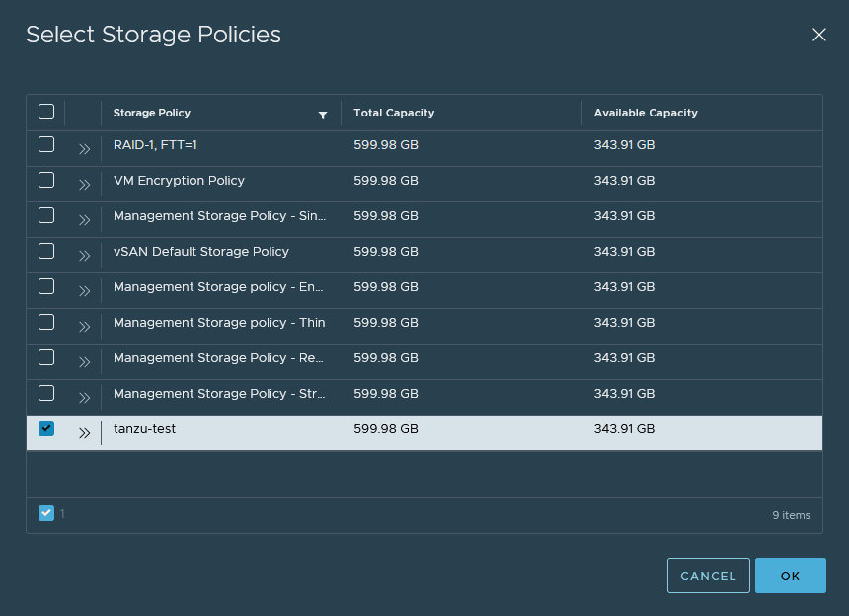849x616 pixels.
Task: Toggle the selected-items filter checkbox in footer
Action: coord(46,513)
